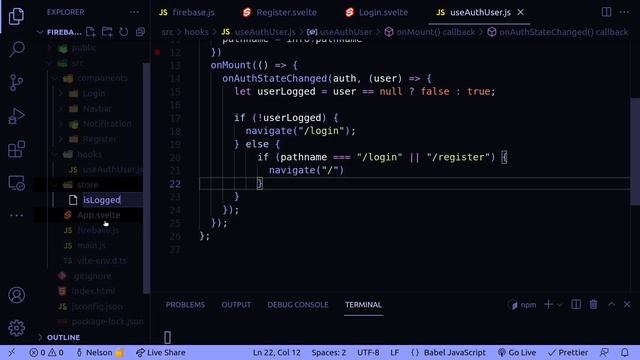Click Go Live in status bar
The width and height of the screenshot is (640, 360).
(517, 352)
